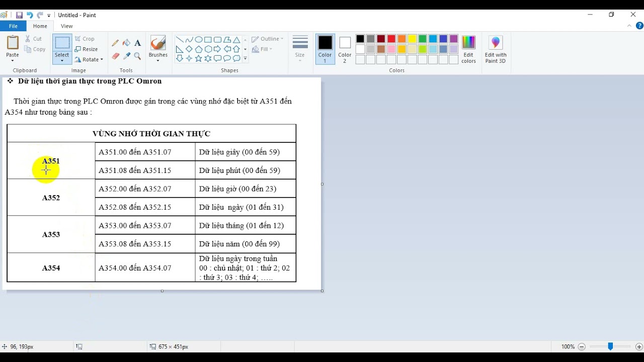Click the zoom in plus button

click(x=639, y=346)
